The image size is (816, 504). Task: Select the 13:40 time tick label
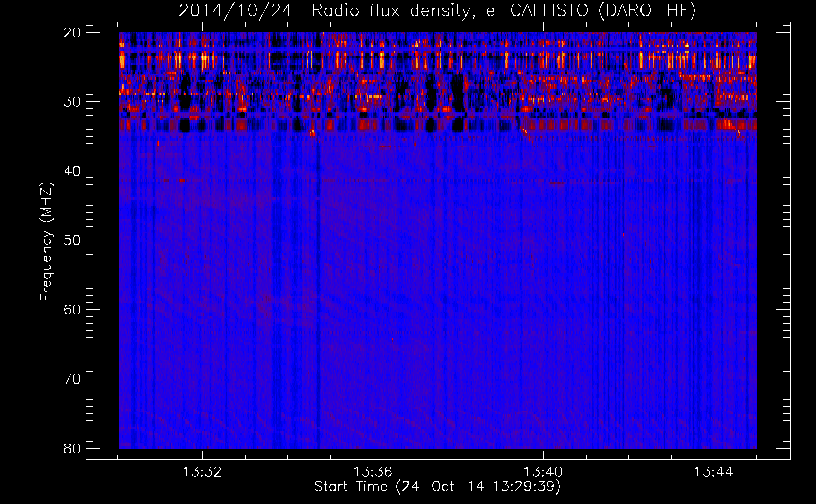[543, 472]
